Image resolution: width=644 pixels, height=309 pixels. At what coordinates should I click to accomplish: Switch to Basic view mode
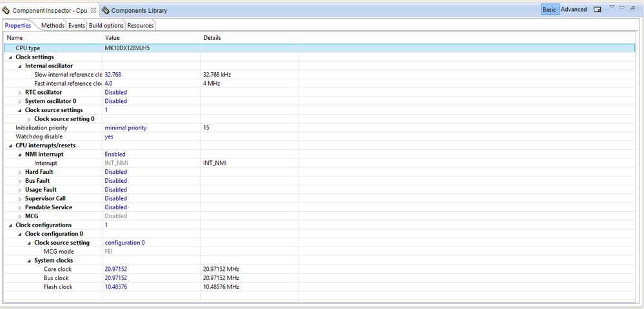[x=549, y=10]
